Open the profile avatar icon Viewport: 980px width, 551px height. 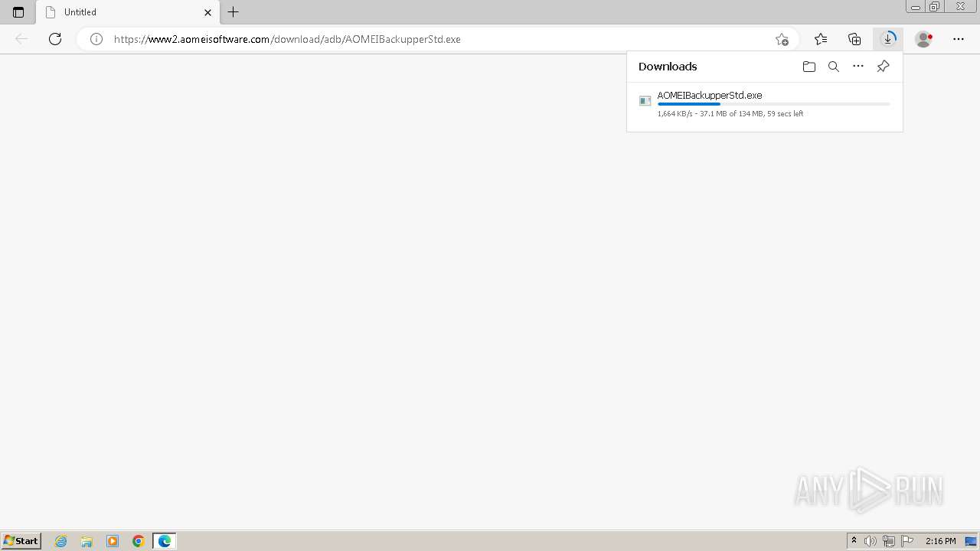click(924, 39)
